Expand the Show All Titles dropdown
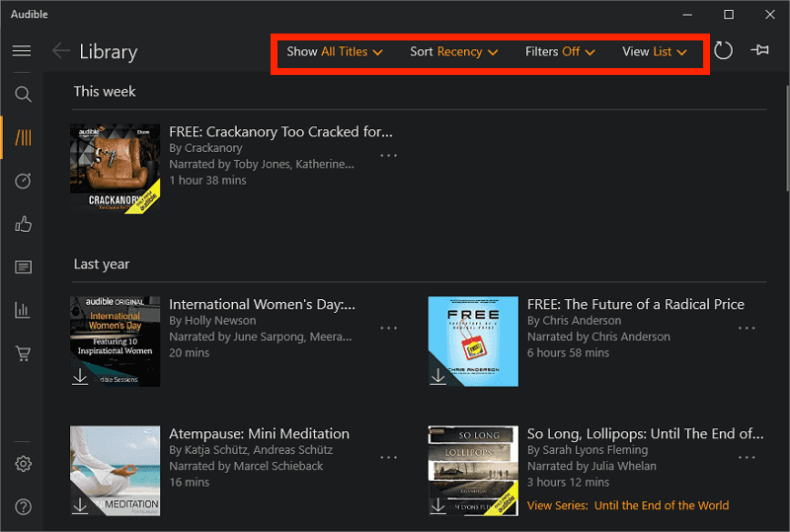Viewport: 790px width, 532px height. coord(335,52)
